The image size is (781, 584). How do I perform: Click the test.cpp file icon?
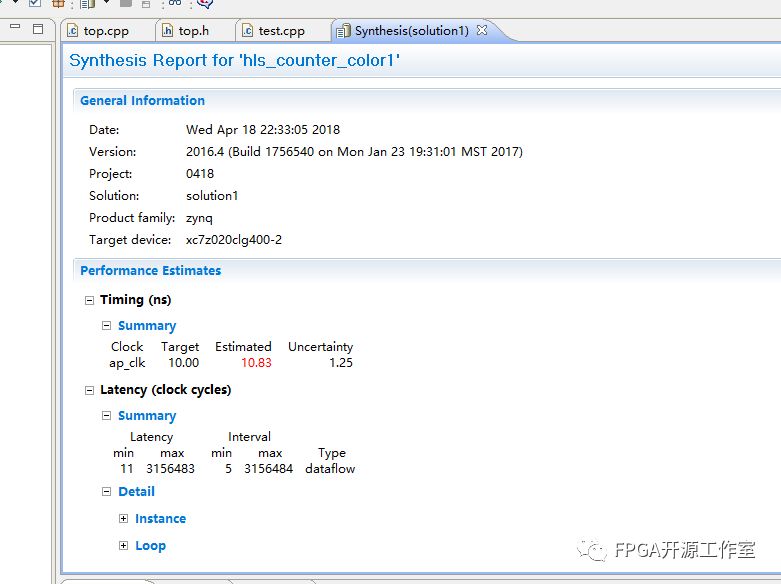tap(248, 31)
